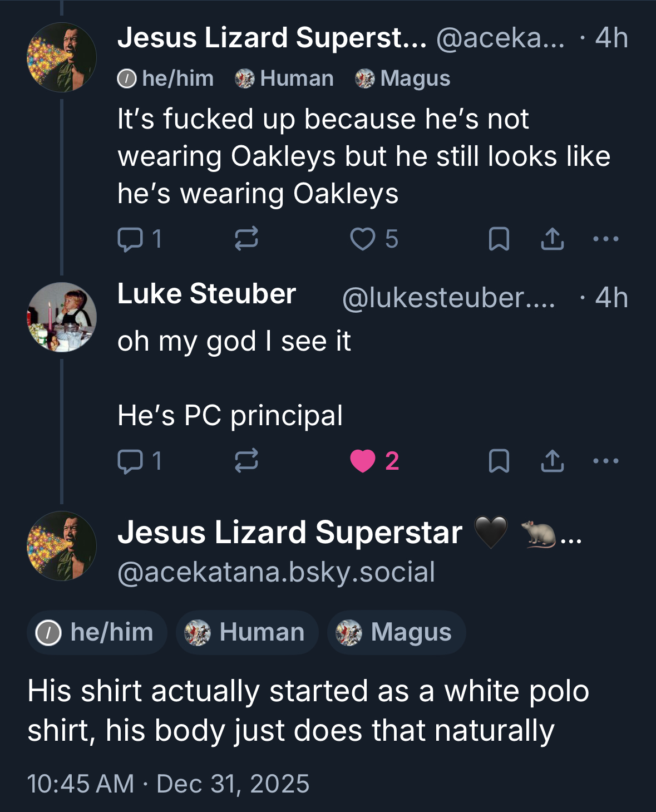Click the 10:45 AM Dec 31 timestamp
Image resolution: width=656 pixels, height=812 pixels.
pyautogui.click(x=168, y=784)
